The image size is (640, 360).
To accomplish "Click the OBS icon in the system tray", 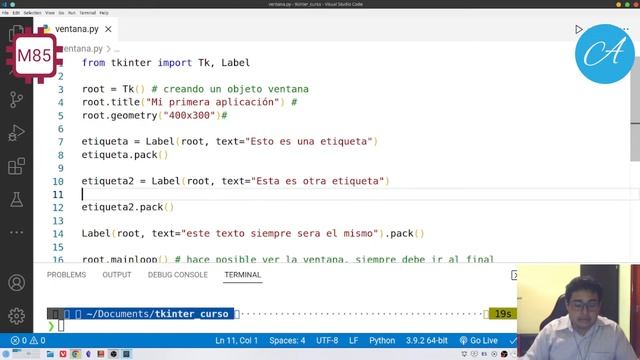I will pos(504,354).
